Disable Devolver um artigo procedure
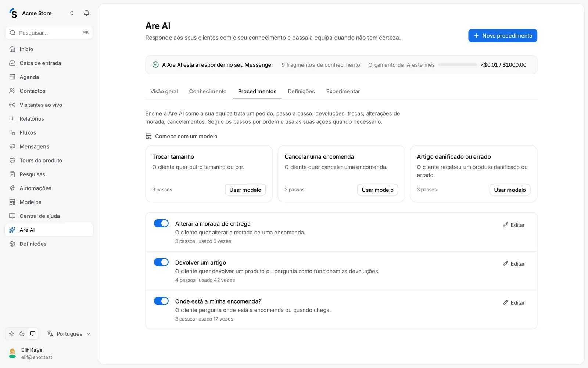The height and width of the screenshot is (368, 588). [x=161, y=262]
